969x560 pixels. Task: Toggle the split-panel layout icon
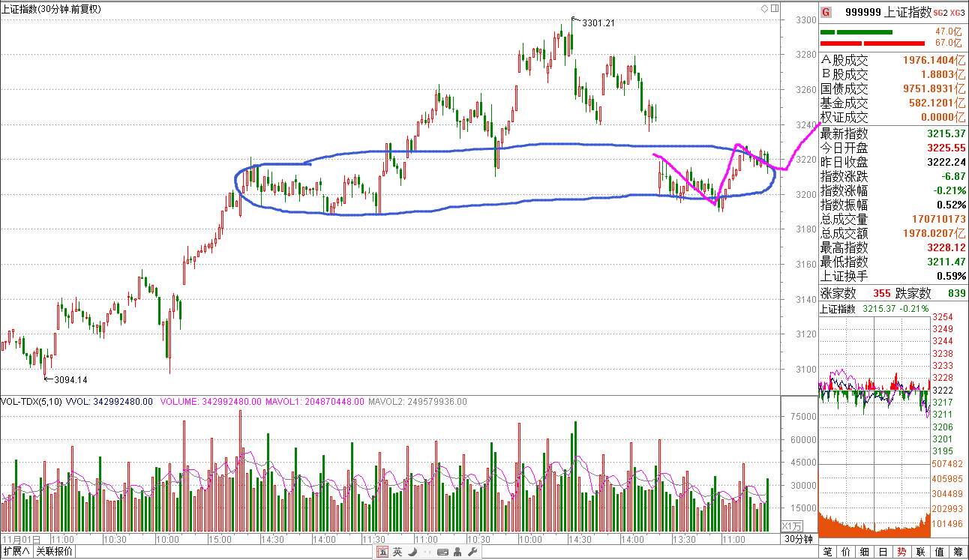pos(774,9)
